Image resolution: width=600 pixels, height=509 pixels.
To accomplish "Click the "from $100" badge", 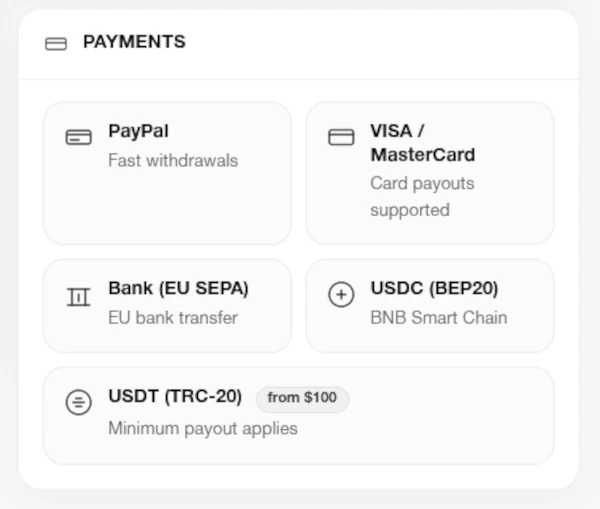I will (302, 398).
